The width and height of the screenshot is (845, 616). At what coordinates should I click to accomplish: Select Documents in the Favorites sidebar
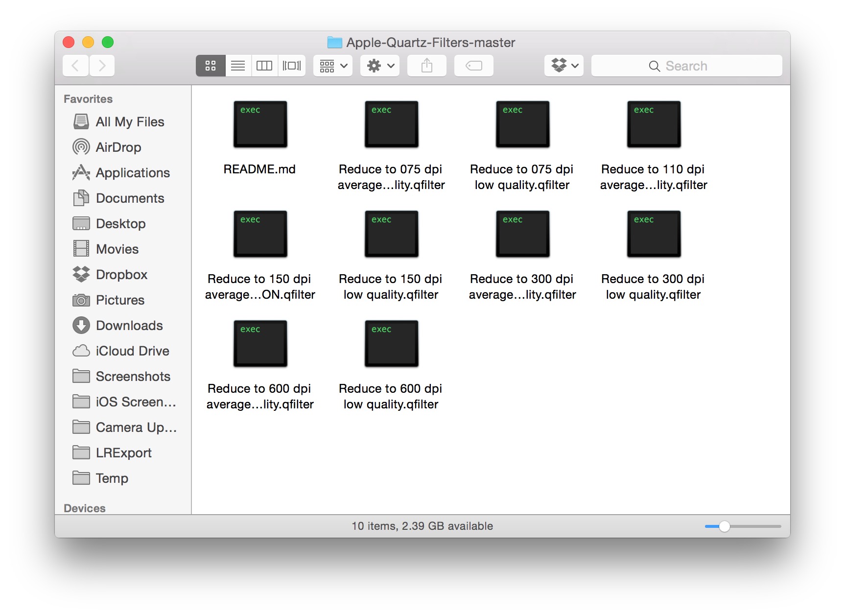pos(130,198)
